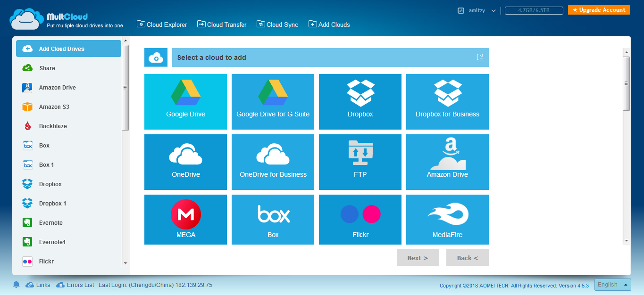Open Add Clouds in the top navigation
The width and height of the screenshot is (644, 295).
[x=329, y=25]
